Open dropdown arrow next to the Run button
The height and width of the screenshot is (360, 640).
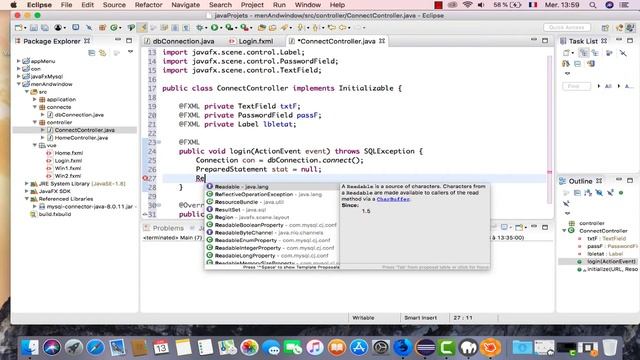[x=220, y=28]
